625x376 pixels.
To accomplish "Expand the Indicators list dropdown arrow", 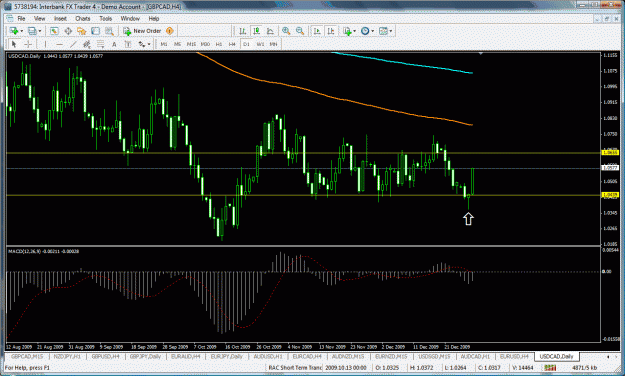I will tap(354, 31).
